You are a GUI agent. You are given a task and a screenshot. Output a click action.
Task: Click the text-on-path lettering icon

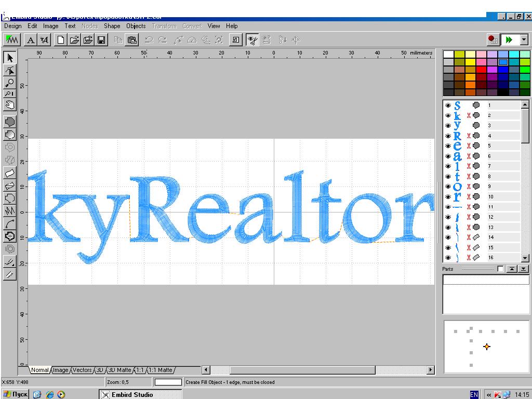point(44,40)
